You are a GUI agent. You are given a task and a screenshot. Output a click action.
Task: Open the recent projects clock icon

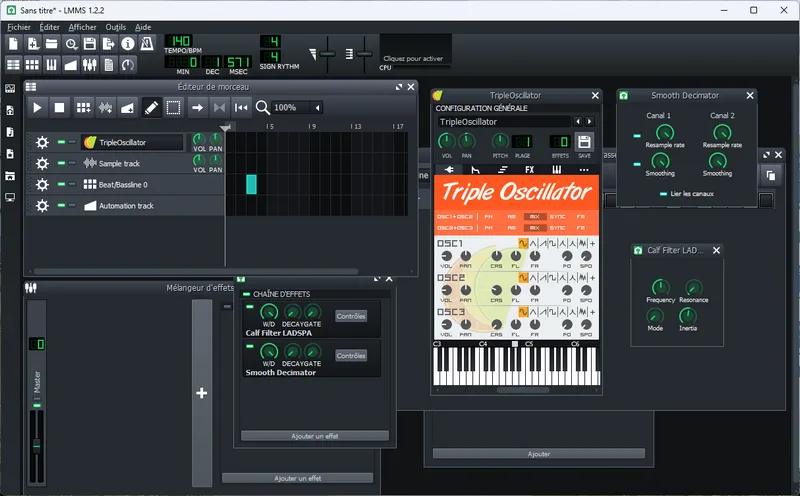click(71, 44)
